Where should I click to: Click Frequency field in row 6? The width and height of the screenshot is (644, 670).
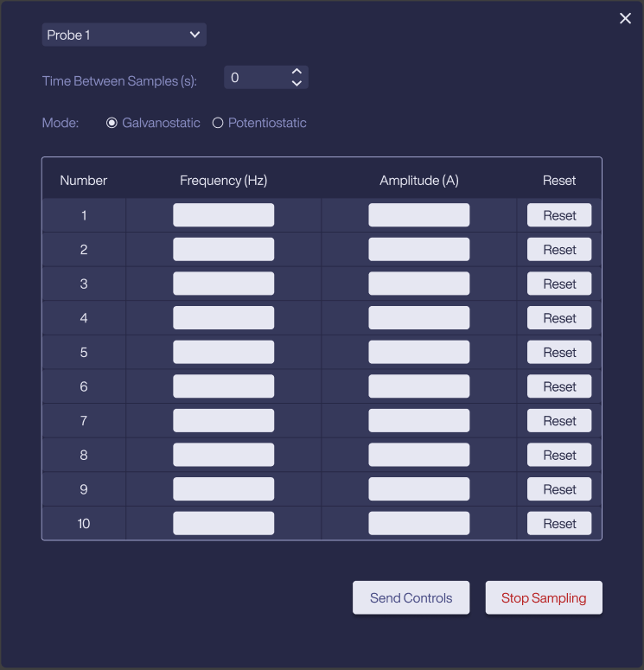(x=224, y=386)
